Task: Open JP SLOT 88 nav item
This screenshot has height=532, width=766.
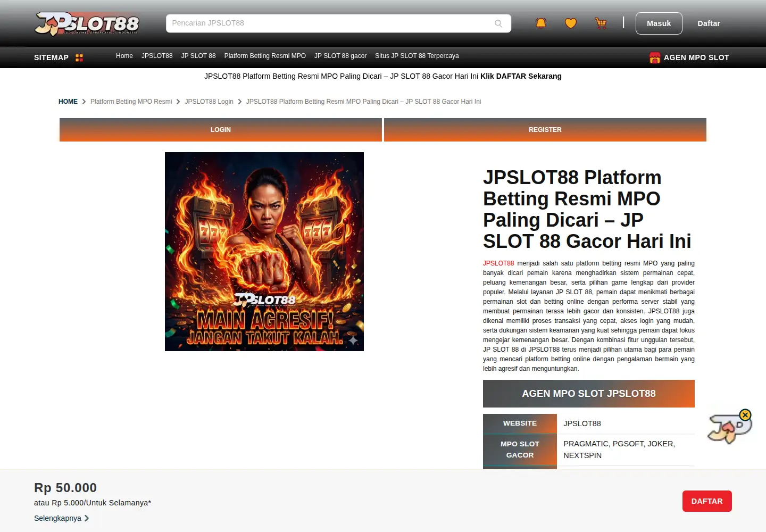Action: tap(198, 56)
